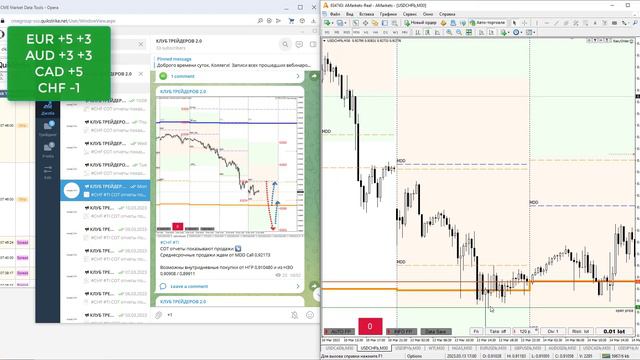Click the Opera shopping cart icon
Image resolution: width=640 pixels, height=360 pixels.
click(x=291, y=20)
